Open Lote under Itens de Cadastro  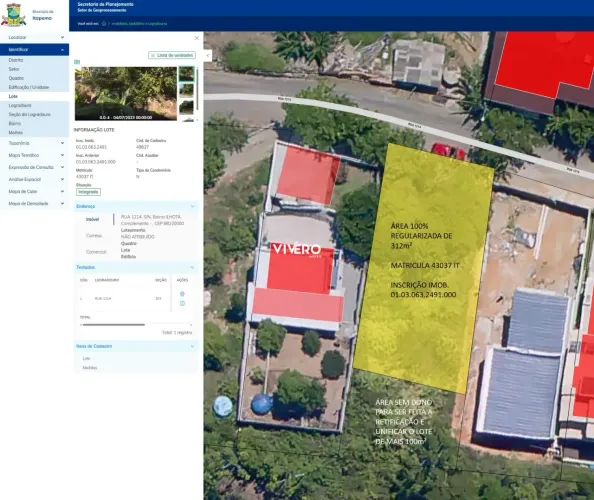pos(86,358)
